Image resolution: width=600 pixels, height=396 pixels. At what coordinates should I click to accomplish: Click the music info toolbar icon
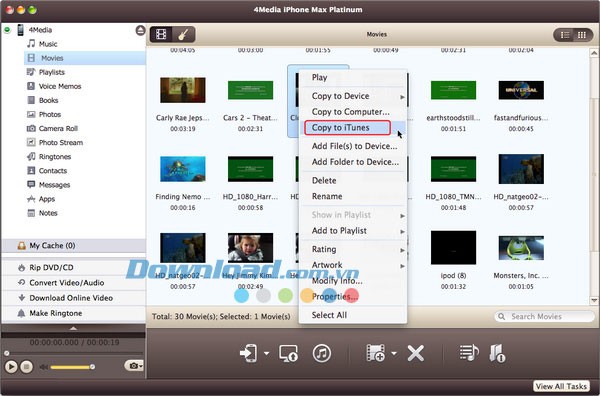[497, 353]
